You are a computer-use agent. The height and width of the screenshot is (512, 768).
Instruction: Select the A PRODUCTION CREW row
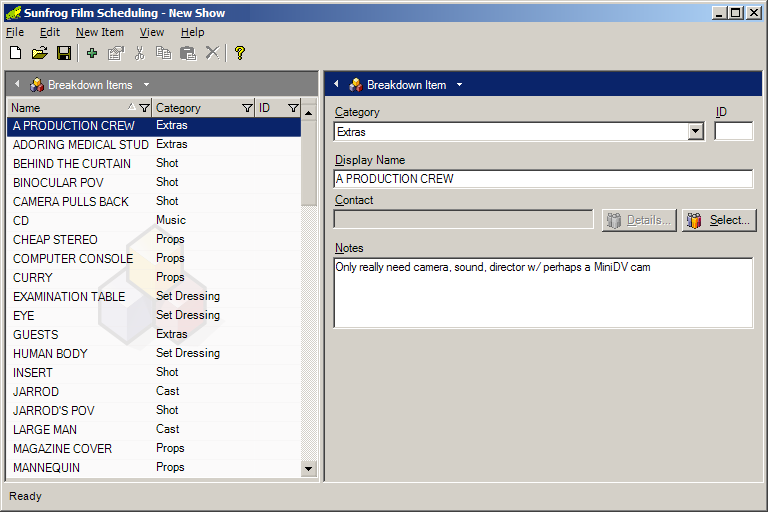pyautogui.click(x=154, y=126)
